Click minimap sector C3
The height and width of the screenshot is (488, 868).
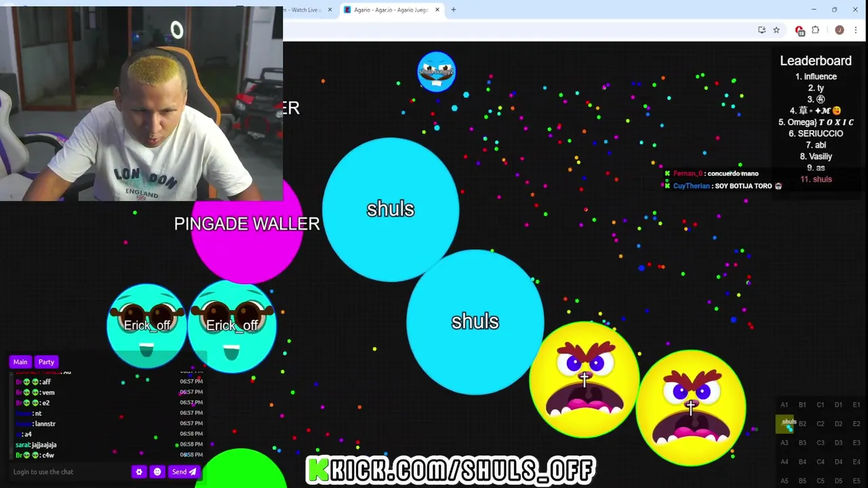click(821, 443)
